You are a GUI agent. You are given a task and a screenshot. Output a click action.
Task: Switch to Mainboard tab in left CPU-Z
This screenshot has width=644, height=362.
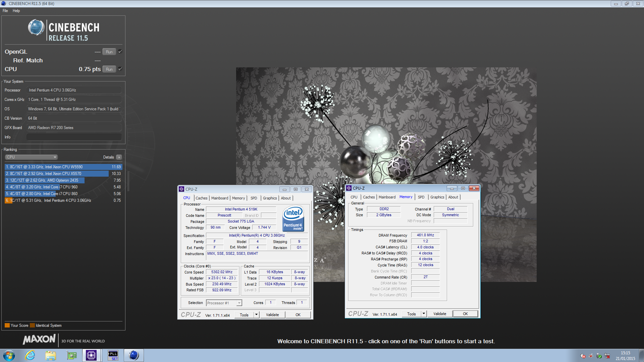click(220, 198)
